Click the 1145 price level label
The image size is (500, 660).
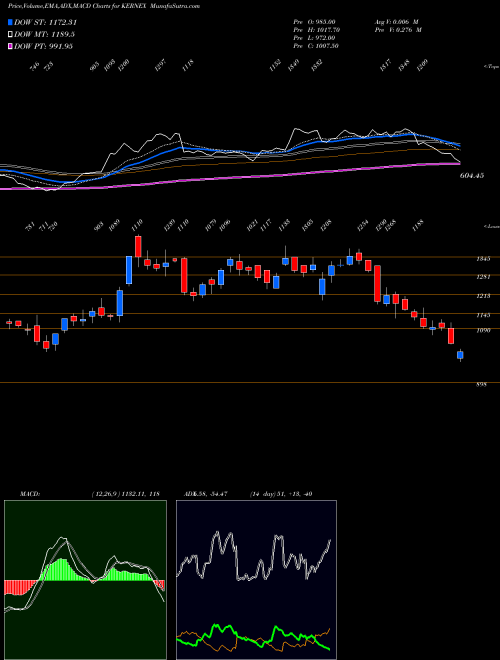pyautogui.click(x=483, y=315)
